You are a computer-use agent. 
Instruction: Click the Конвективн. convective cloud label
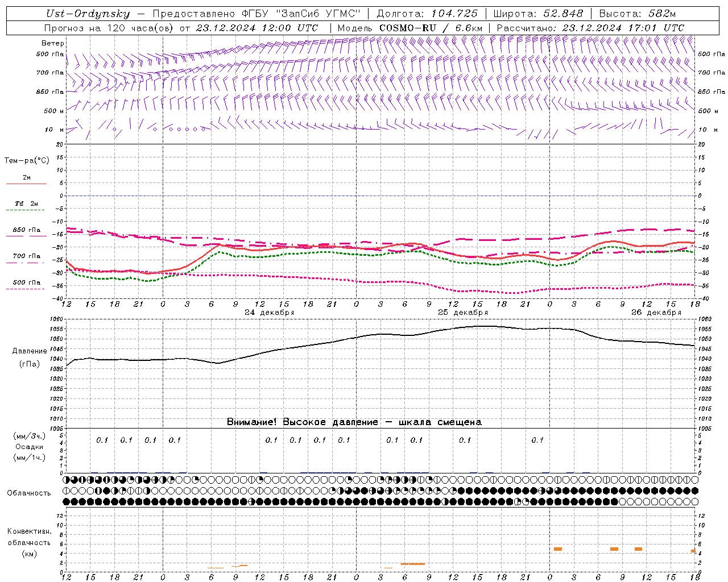pyautogui.click(x=29, y=531)
